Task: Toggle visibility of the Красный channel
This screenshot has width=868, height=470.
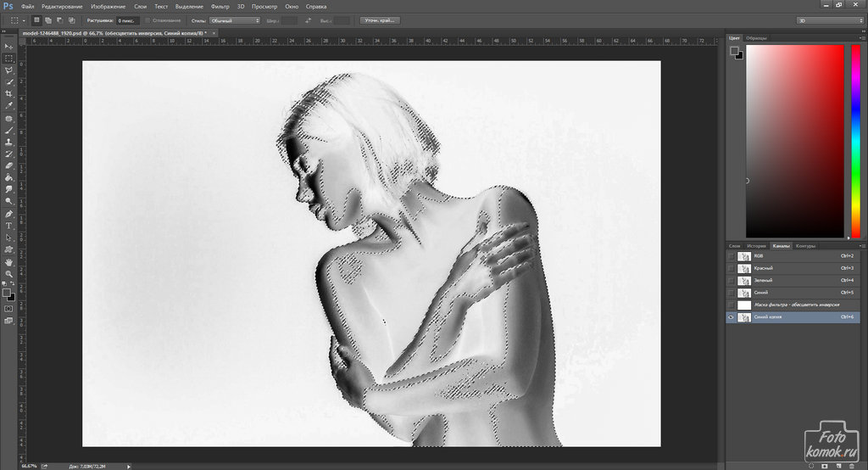Action: pos(731,268)
